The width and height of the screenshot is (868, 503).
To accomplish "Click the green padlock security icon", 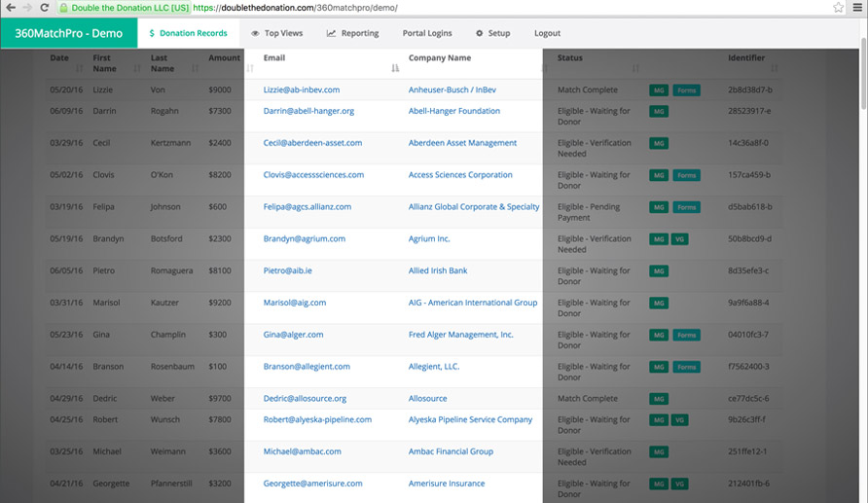I will point(63,8).
